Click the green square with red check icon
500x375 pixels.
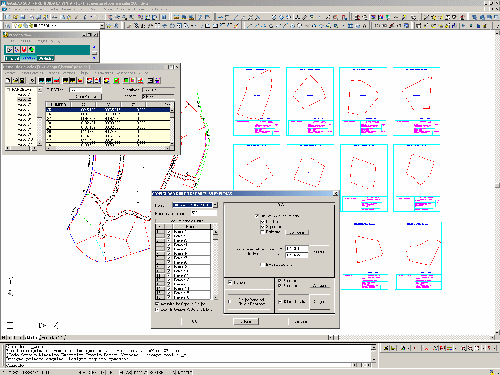116,80
